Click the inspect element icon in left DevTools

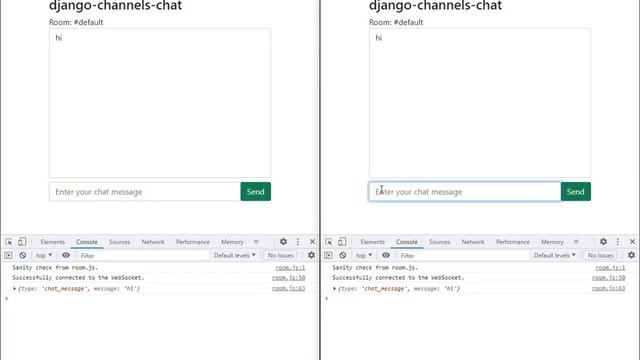tap(9, 242)
